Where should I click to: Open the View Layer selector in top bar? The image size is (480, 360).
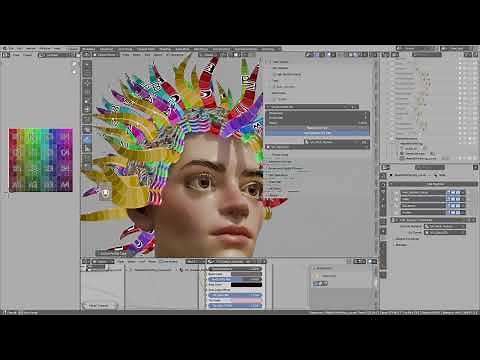458,49
